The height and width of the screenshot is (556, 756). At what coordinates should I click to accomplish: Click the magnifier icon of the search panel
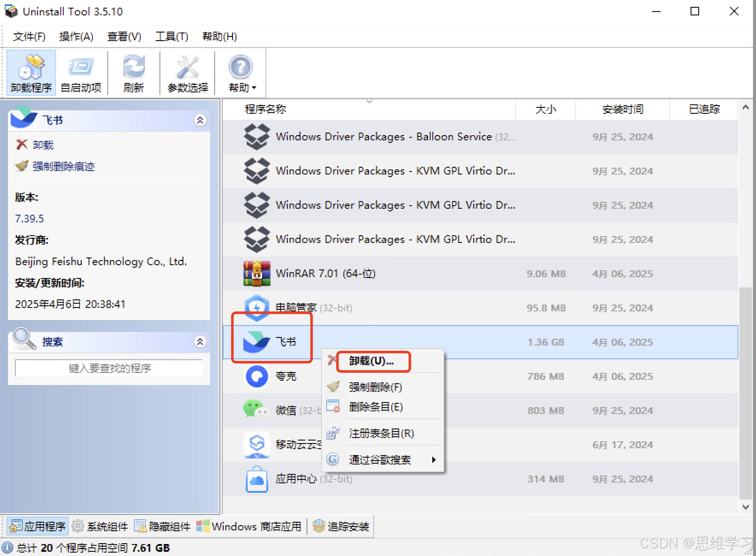pyautogui.click(x=24, y=338)
